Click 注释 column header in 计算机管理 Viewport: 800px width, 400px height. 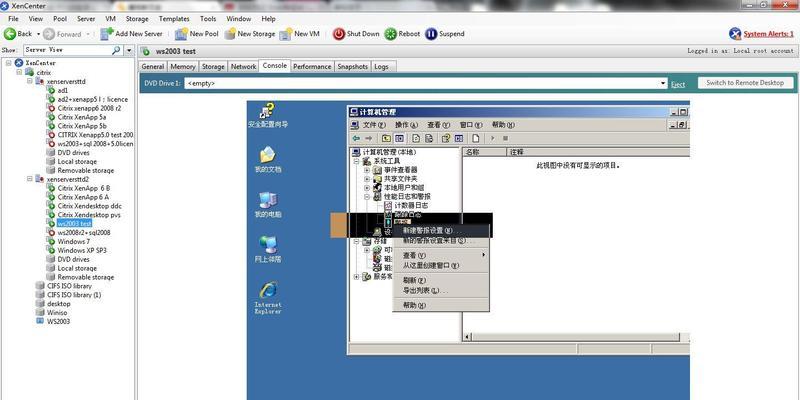tap(597, 152)
